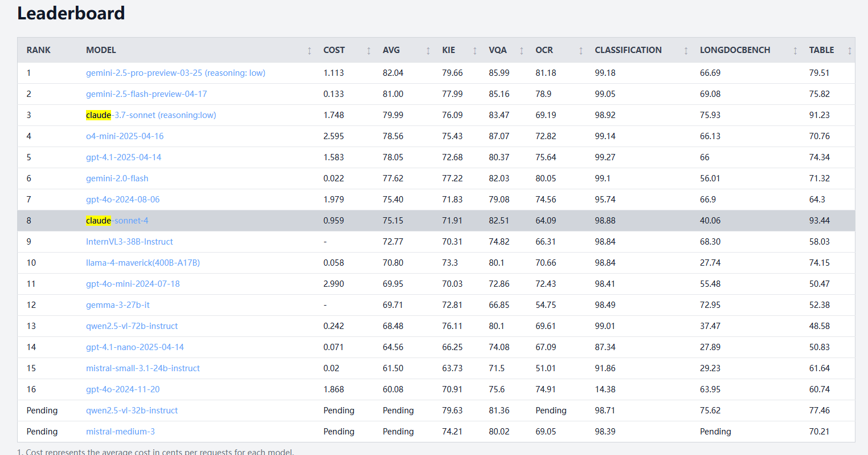Image resolution: width=868 pixels, height=455 pixels.
Task: Click the KIE header label
Action: pos(449,50)
